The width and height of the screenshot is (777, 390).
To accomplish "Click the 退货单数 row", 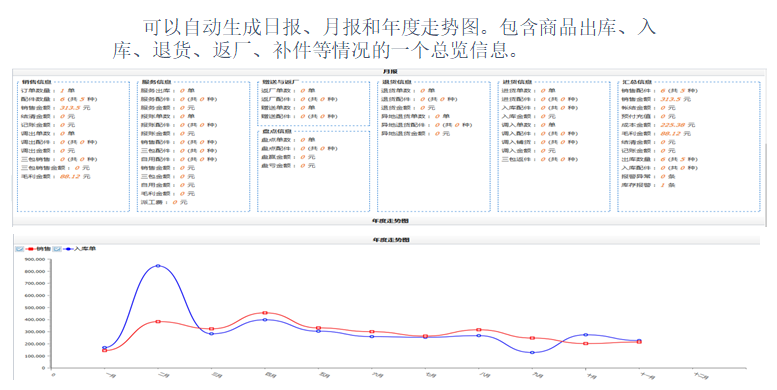I will [x=408, y=91].
